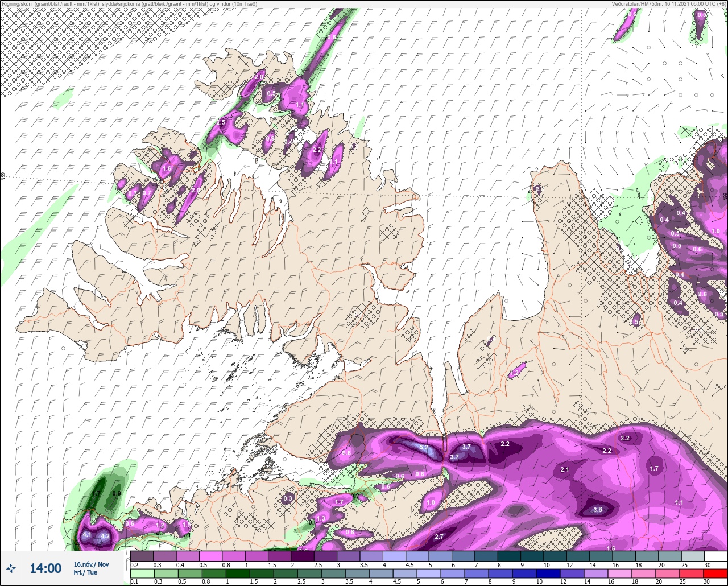Click the 14:00 forecast time label
The height and width of the screenshot is (586, 728).
tap(45, 568)
